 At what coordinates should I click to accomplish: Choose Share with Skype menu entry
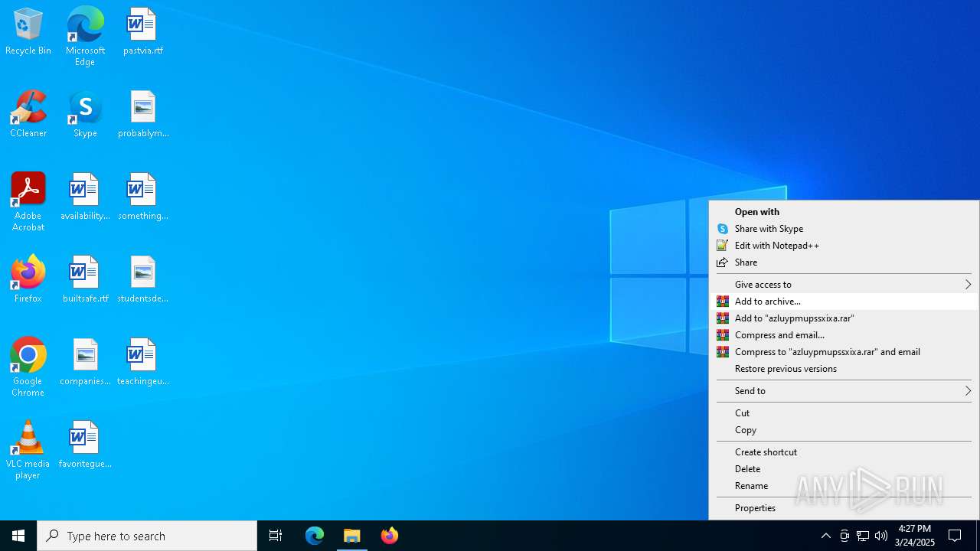coord(844,229)
